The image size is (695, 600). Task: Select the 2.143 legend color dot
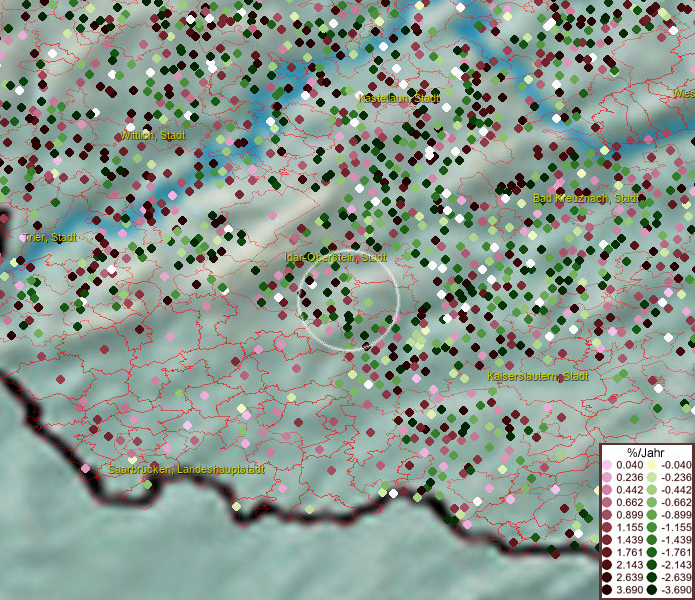point(607,565)
